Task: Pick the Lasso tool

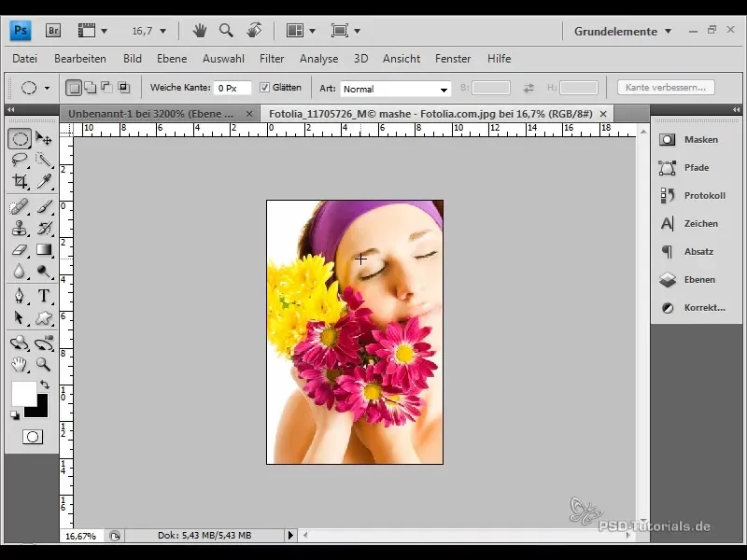Action: coord(20,160)
